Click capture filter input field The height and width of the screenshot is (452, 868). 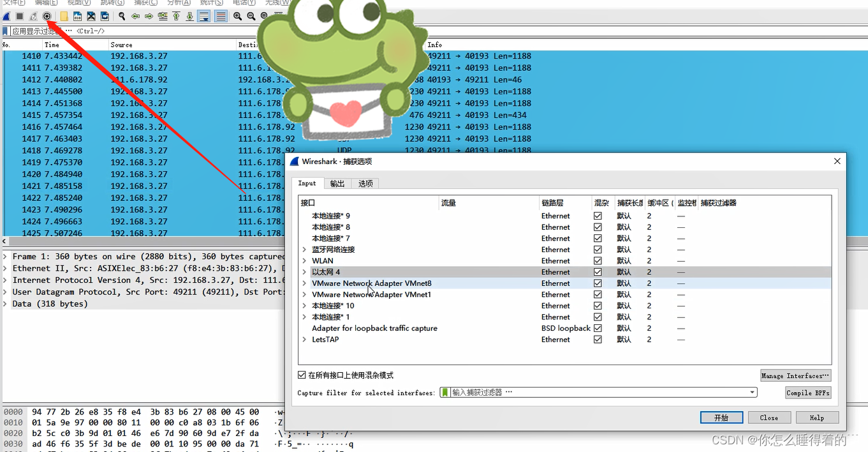pos(600,393)
